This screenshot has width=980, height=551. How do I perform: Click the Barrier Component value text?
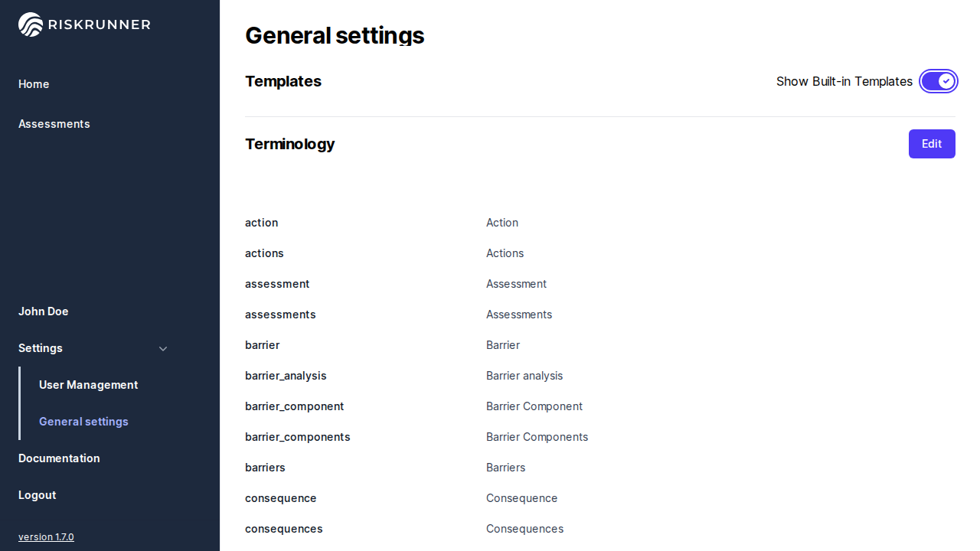(x=534, y=406)
